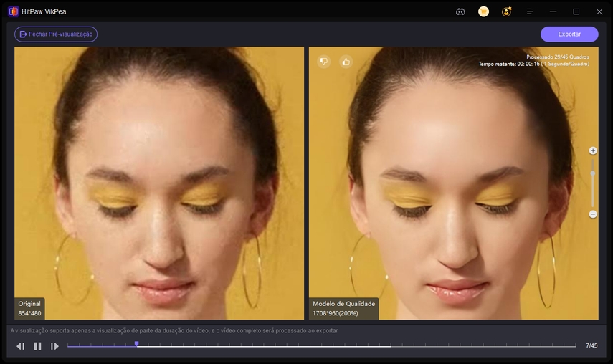Give thumbs up on enhanced preview
Screen dimensions: 613x364
coord(346,62)
